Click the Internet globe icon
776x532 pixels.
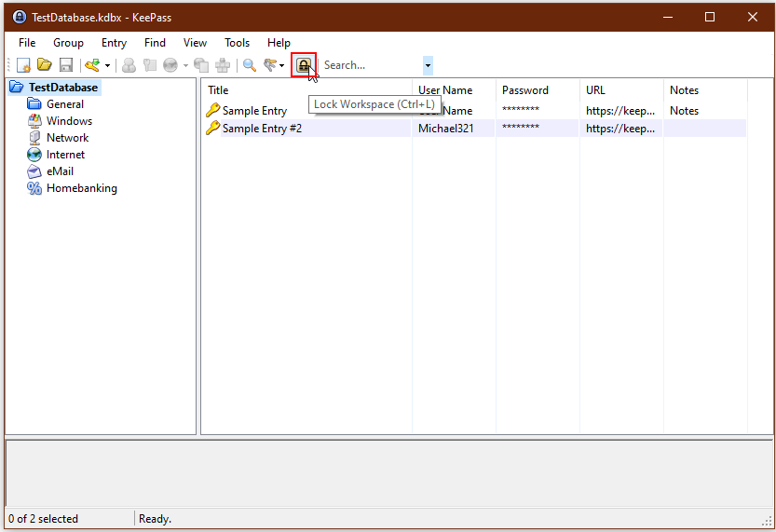(x=34, y=155)
